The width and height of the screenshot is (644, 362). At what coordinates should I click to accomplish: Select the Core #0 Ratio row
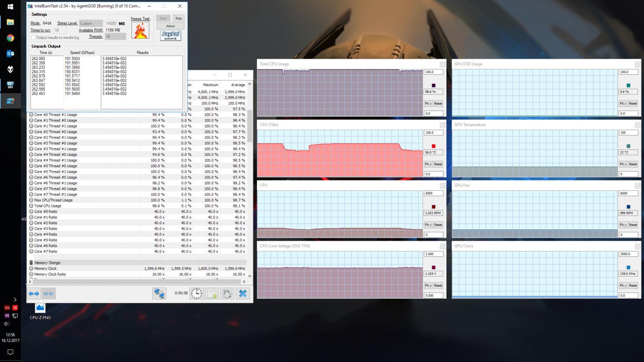click(x=137, y=211)
